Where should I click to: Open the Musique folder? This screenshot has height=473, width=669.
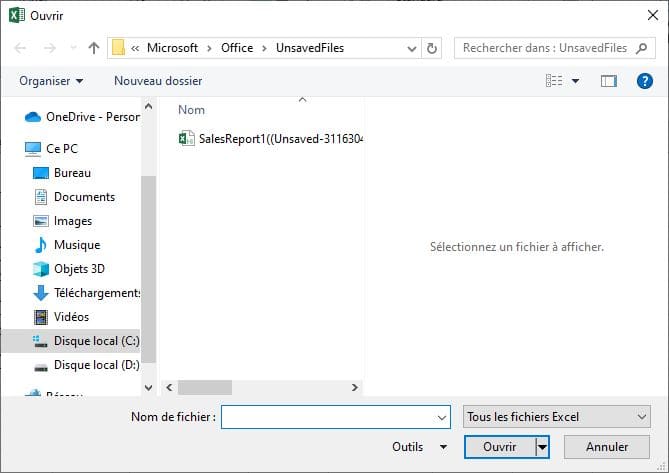(x=67, y=245)
